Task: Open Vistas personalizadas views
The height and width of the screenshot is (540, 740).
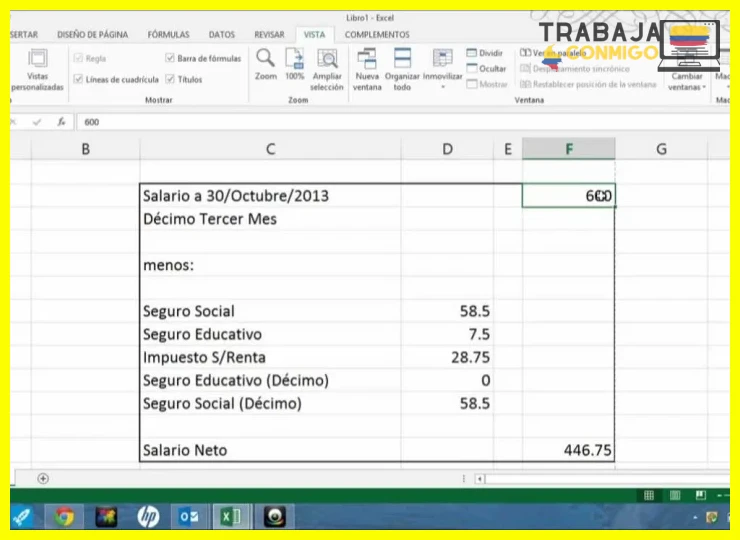Action: click(x=37, y=70)
